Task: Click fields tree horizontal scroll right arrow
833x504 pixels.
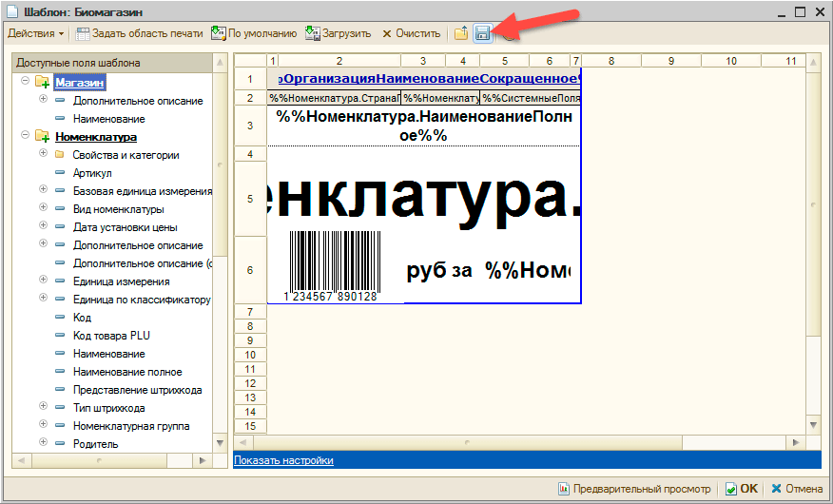Action: [x=203, y=460]
